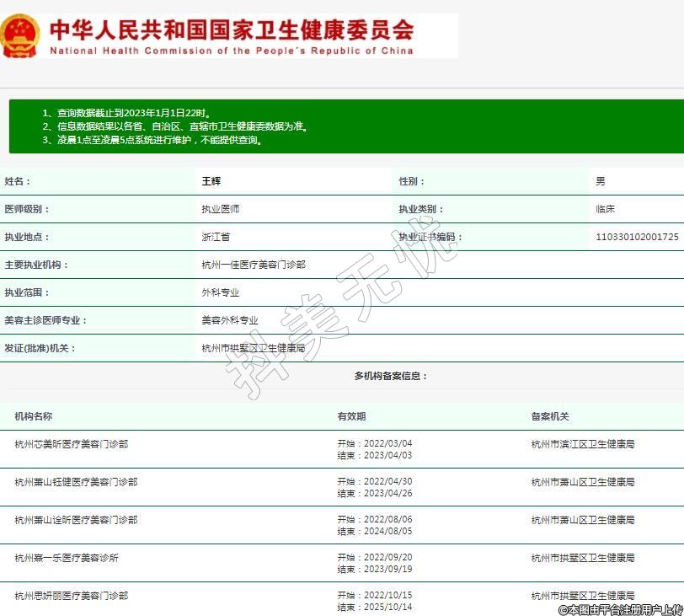Click the 美容外科专业 specialty value
Viewport: 684px width, 616px height.
point(229,320)
